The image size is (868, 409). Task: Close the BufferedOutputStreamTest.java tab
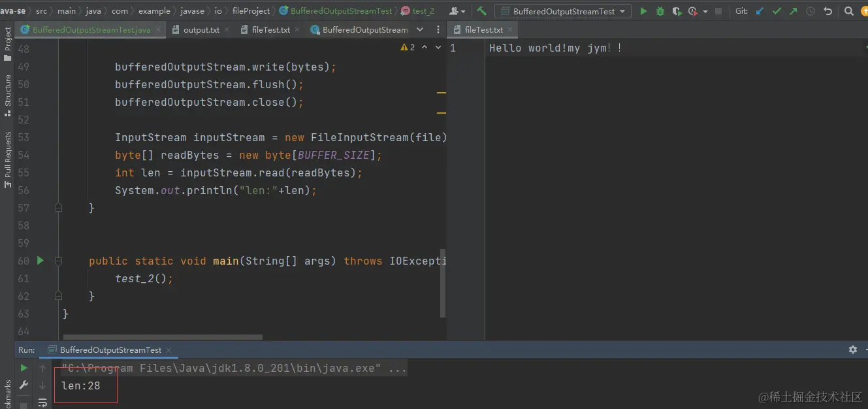[x=159, y=30]
